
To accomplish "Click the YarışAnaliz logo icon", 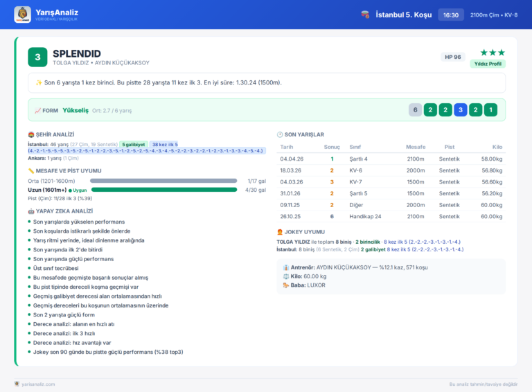I will coord(22,15).
